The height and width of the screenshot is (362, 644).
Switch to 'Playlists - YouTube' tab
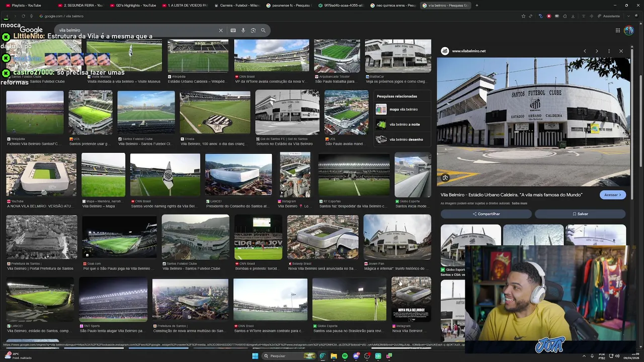(x=27, y=5)
